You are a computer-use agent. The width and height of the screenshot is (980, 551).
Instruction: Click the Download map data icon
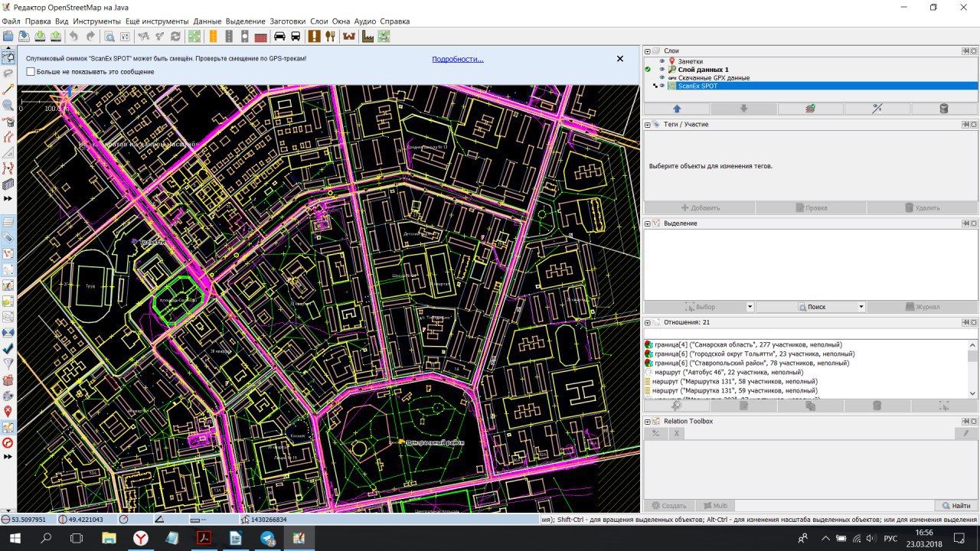click(x=40, y=36)
